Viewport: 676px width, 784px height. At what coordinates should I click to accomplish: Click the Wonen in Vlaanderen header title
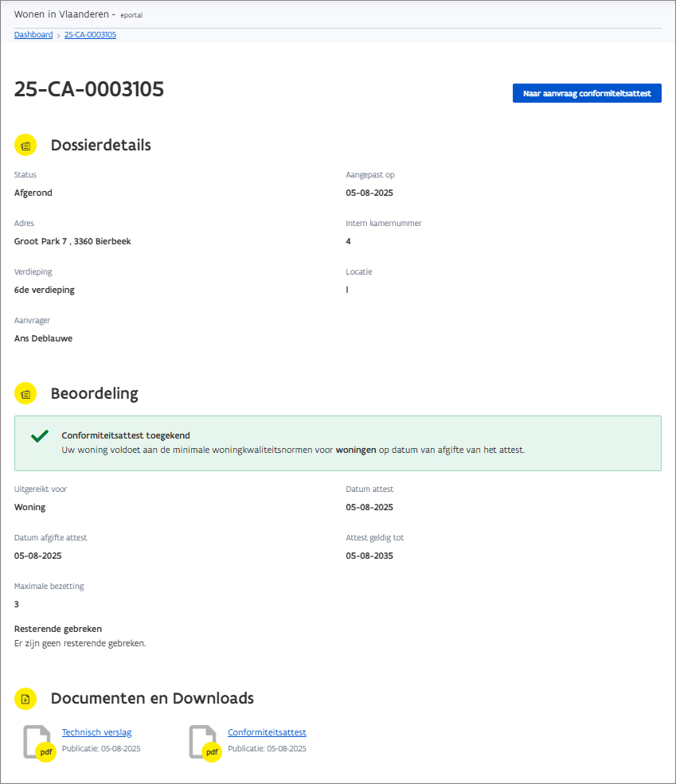(62, 14)
